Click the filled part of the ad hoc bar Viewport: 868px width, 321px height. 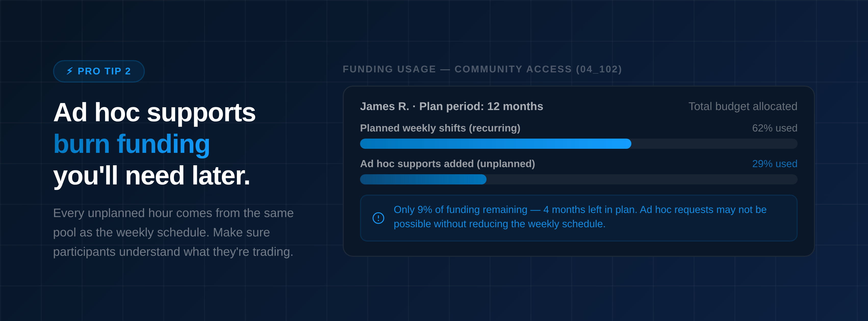(423, 179)
